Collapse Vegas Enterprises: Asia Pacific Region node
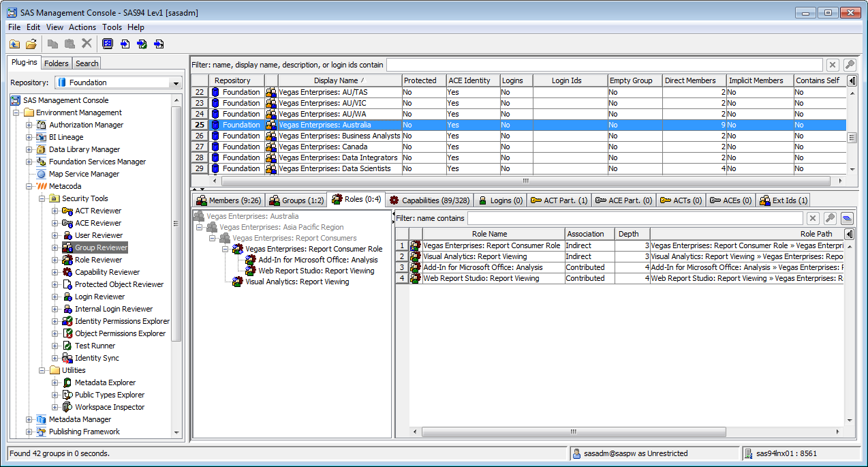868x467 pixels. pos(200,227)
